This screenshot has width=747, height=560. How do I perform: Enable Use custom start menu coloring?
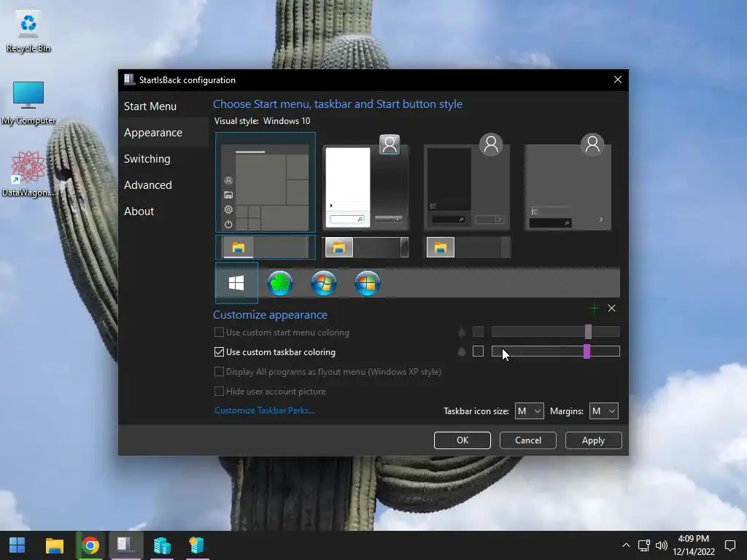tap(219, 332)
